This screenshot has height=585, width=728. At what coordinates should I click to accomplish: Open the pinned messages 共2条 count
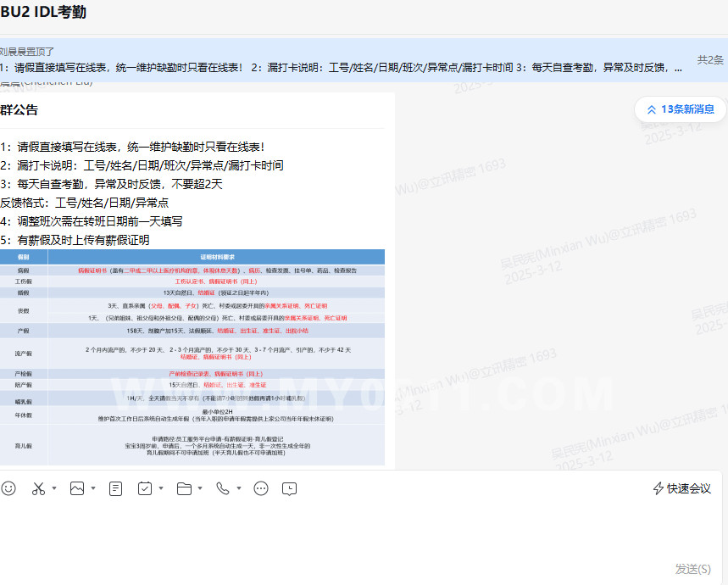pos(710,60)
